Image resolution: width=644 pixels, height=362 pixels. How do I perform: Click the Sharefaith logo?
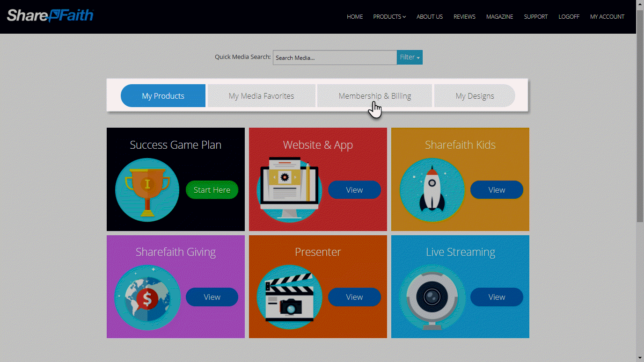click(50, 15)
